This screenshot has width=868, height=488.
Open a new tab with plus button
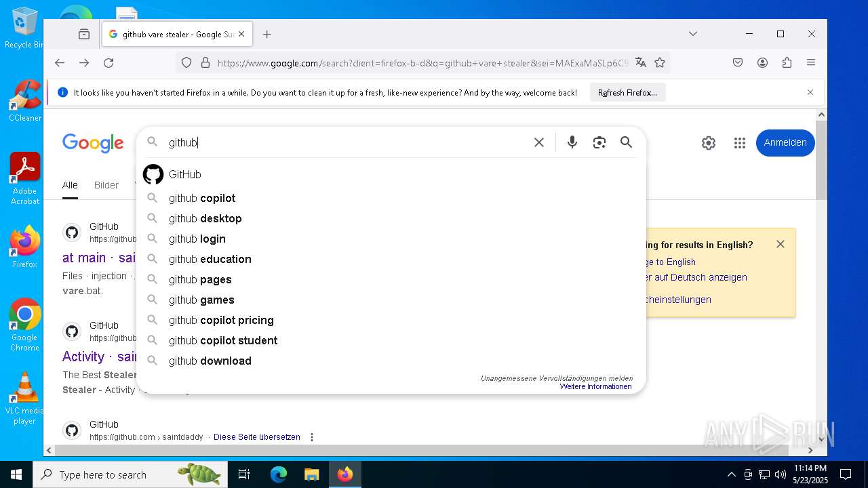tap(267, 34)
